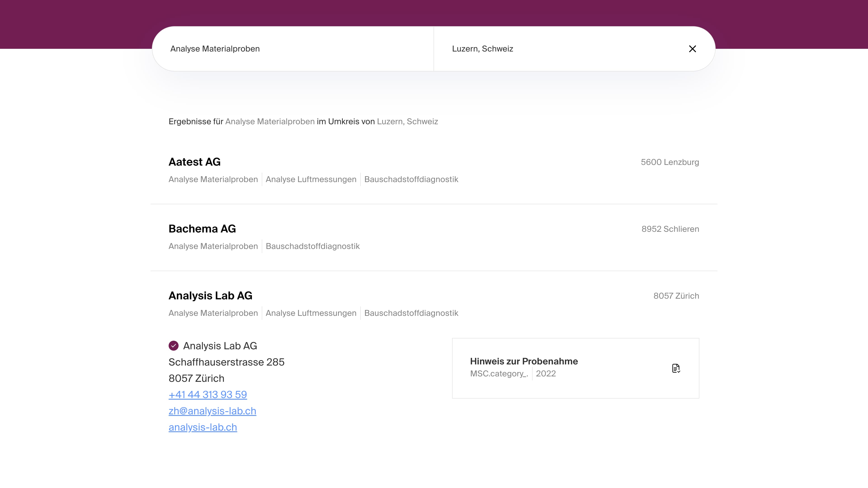Click Analyse Materialproben tag under Analysis Lab AG
This screenshot has height=488, width=868.
(x=213, y=313)
